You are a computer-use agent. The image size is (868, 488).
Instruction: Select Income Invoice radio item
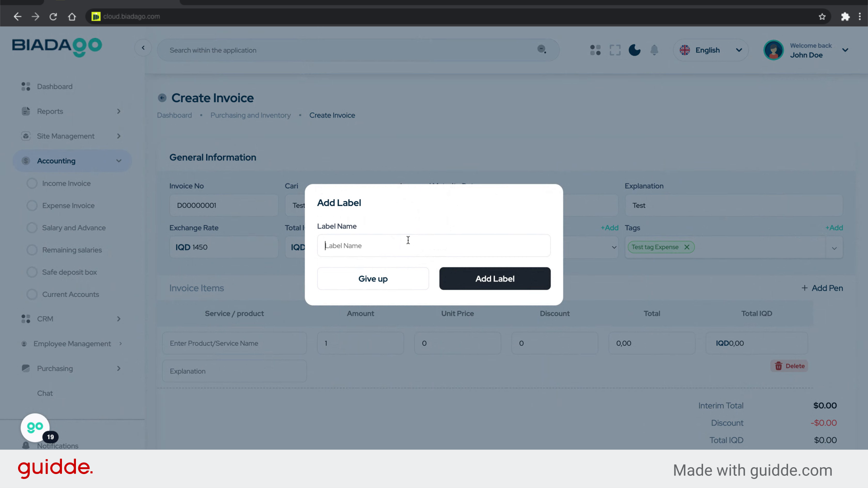point(32,183)
